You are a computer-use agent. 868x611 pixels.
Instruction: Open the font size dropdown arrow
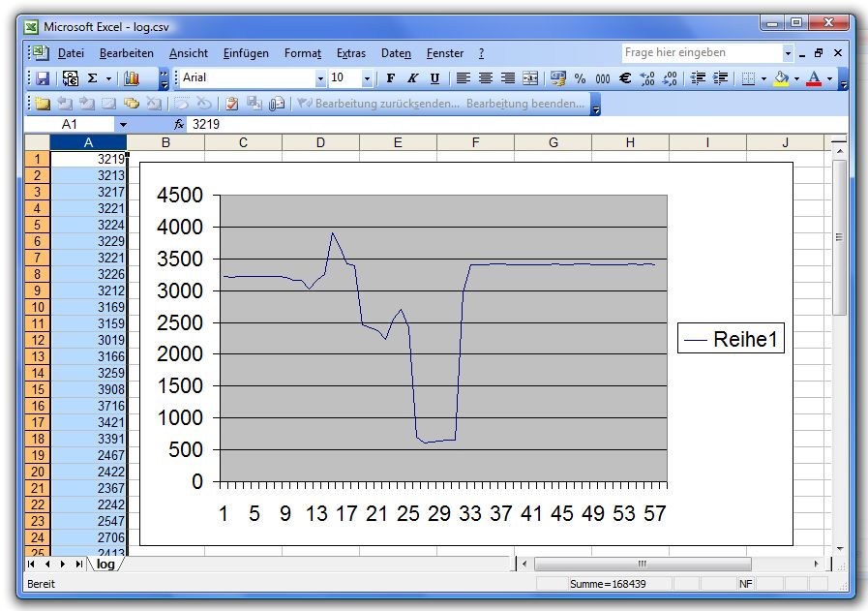(x=367, y=78)
